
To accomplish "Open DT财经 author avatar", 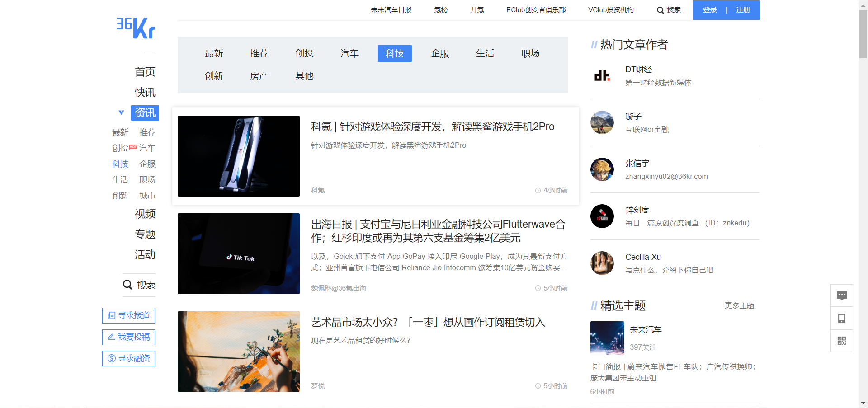I will (602, 75).
